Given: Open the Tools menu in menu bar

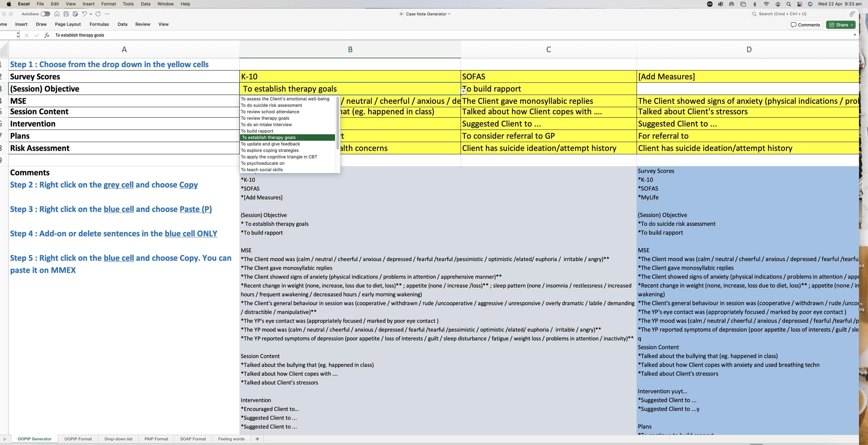Looking at the screenshot, I should pos(128,4).
